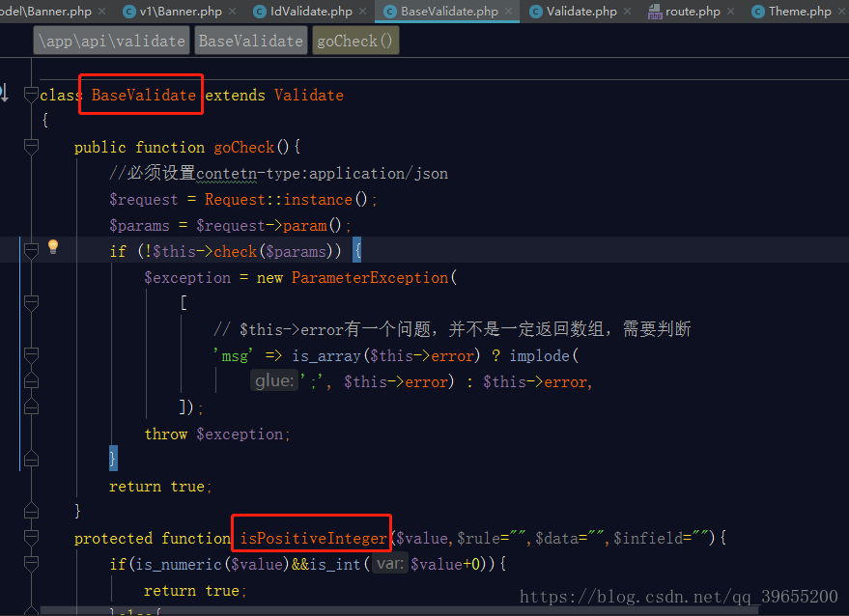Collapse the fold marker on the 'msg' line
849x616 pixels.
pos(31,355)
